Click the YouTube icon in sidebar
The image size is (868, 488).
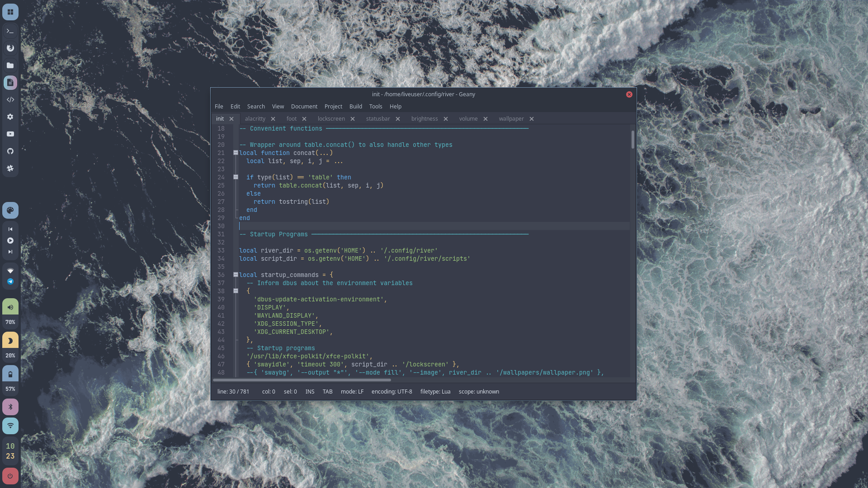(x=10, y=134)
